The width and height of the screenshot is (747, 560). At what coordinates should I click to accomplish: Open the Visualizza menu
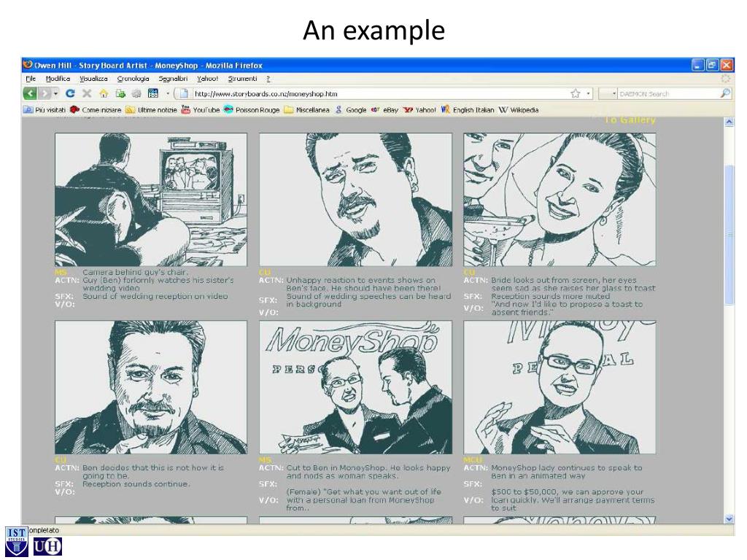[93, 79]
